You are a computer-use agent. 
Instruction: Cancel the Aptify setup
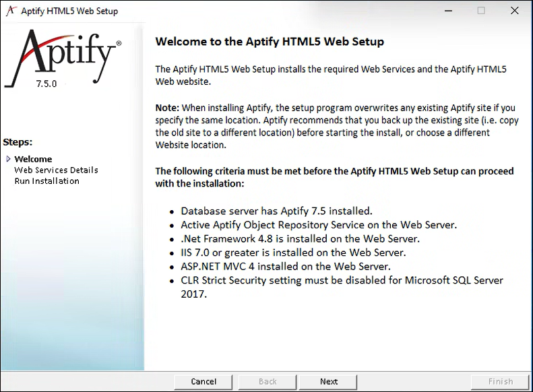click(x=203, y=382)
